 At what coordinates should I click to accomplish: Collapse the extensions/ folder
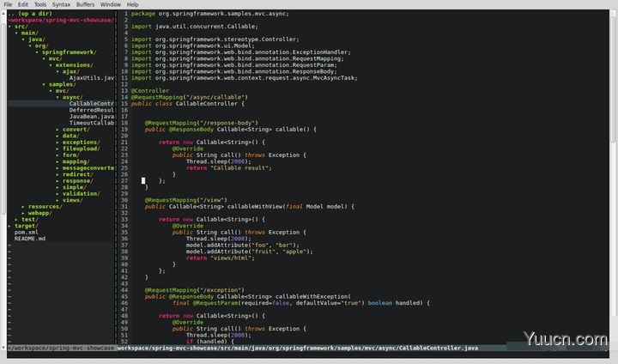tap(72, 65)
